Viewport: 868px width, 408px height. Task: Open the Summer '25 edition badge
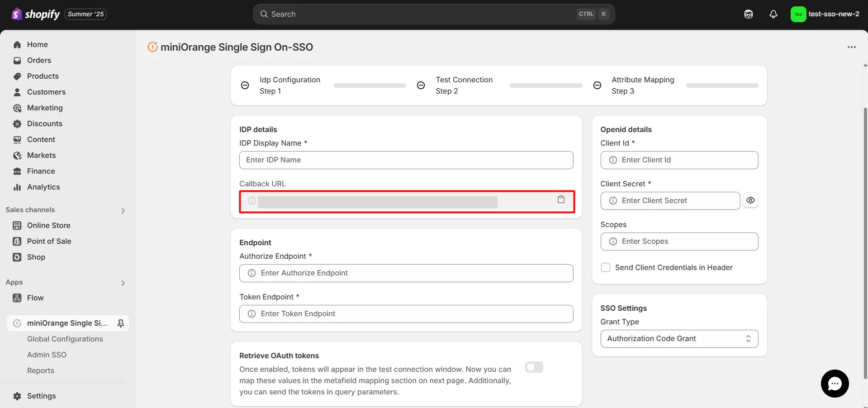click(85, 14)
